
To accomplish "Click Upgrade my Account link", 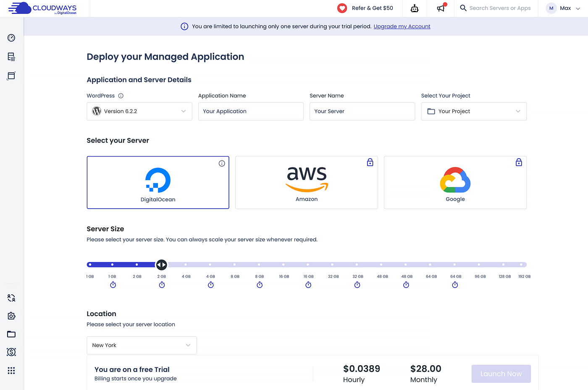I will pos(402,26).
